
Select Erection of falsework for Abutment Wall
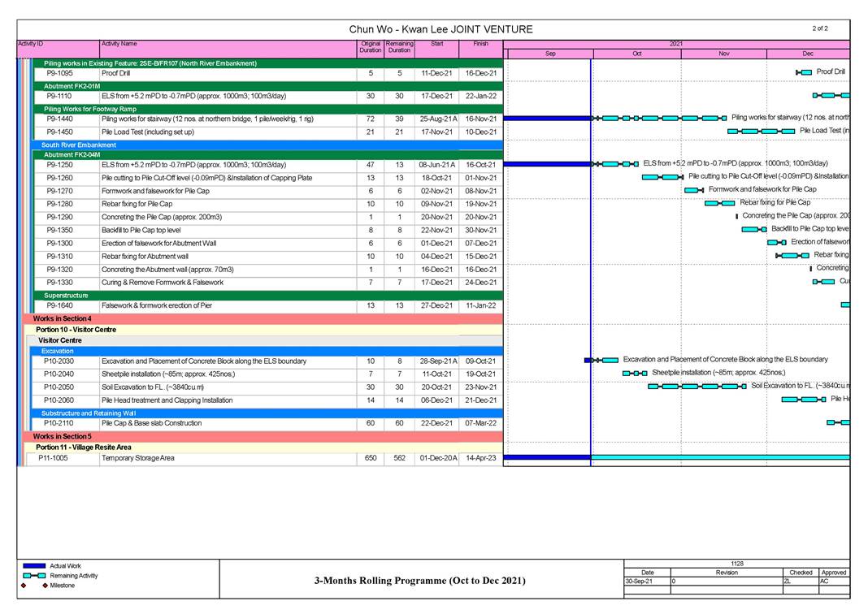pos(158,244)
